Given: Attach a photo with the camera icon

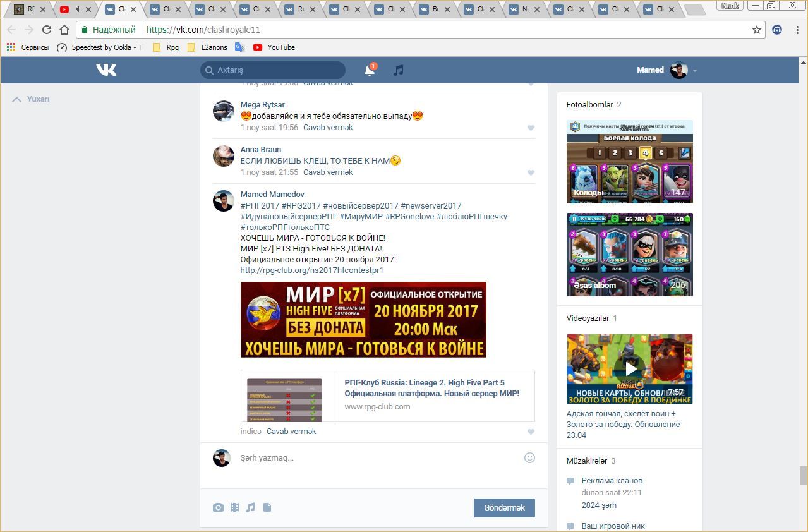Looking at the screenshot, I should [218, 507].
